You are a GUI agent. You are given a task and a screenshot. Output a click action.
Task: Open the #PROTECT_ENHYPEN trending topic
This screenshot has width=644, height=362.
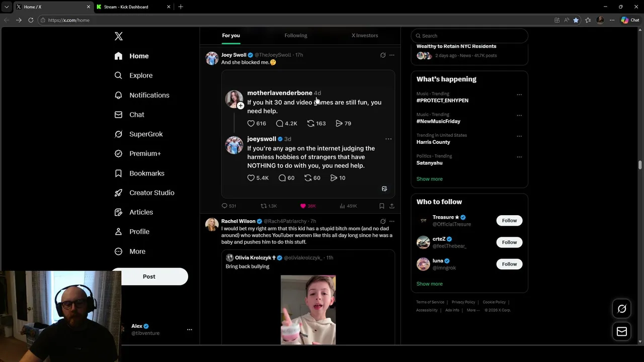tap(442, 101)
